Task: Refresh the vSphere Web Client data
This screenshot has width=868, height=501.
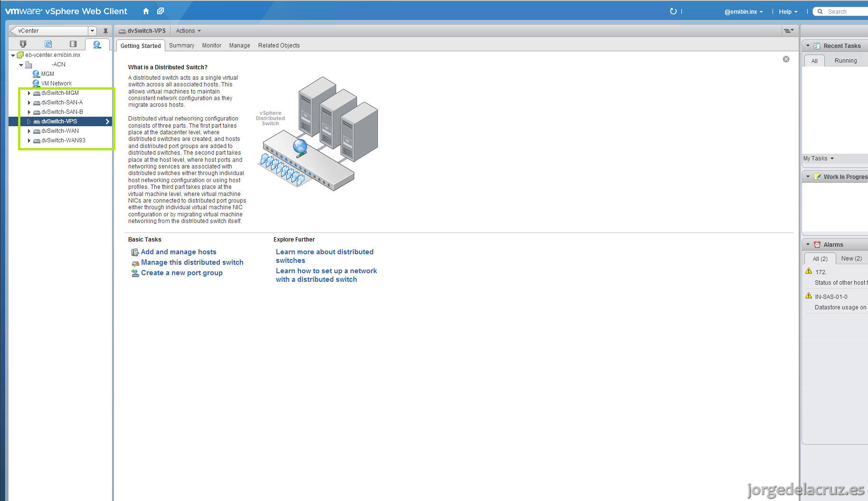Action: pos(673,11)
